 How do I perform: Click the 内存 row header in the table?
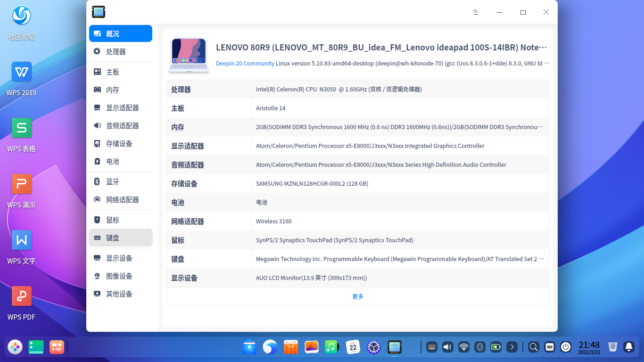pyautogui.click(x=178, y=127)
